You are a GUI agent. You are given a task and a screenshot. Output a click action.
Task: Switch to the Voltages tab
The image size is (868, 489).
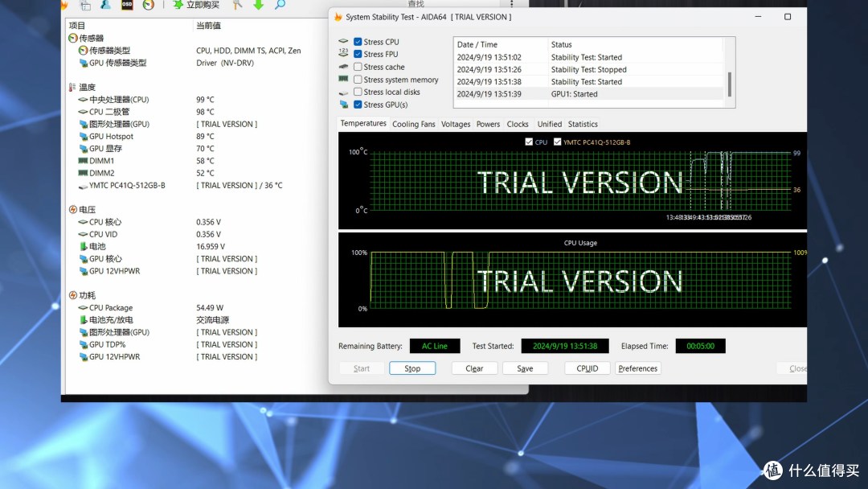pos(456,124)
